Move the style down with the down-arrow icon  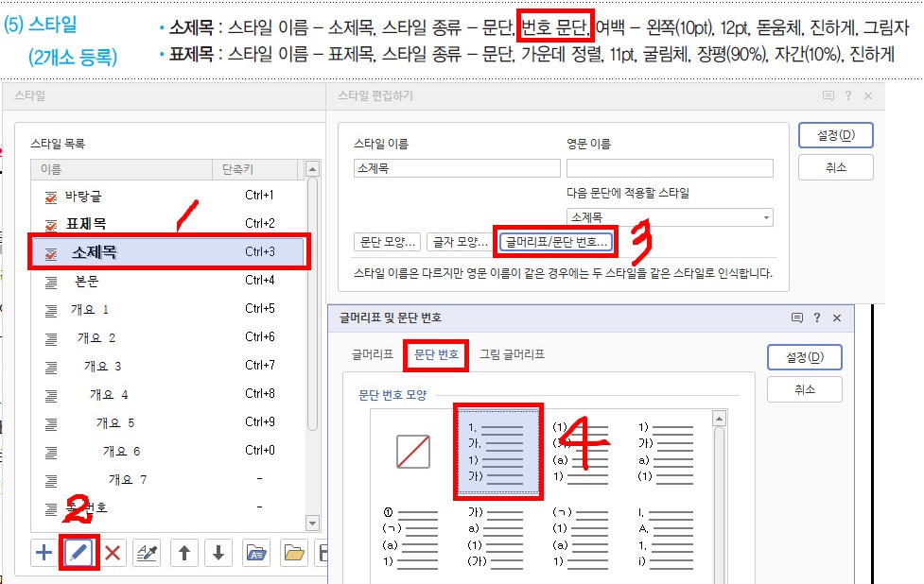[218, 553]
